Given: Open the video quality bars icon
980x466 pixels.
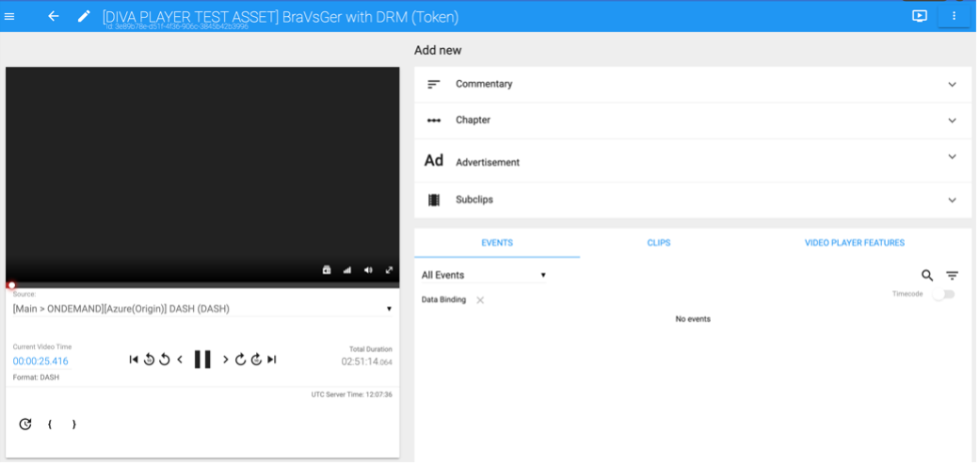Looking at the screenshot, I should [x=347, y=270].
